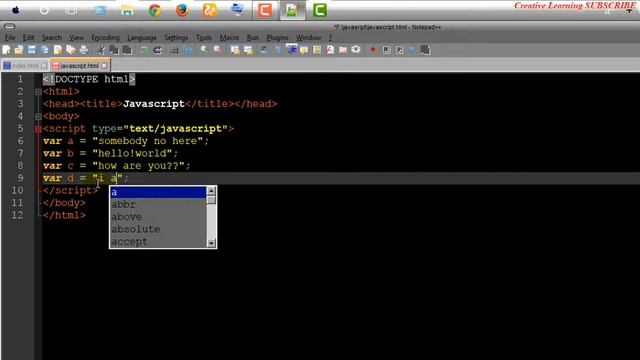Collapse the html tag fold on line 2
Viewport: 640px width, 360px height.
pos(38,92)
